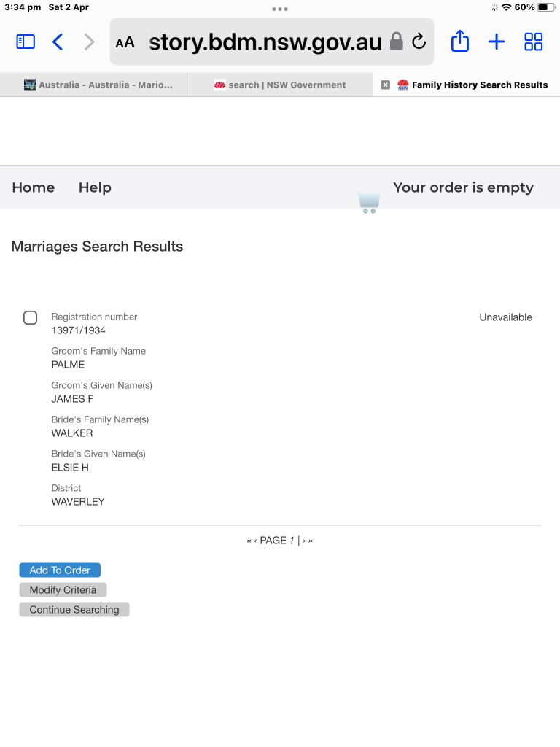Go back to previous page

tap(58, 42)
